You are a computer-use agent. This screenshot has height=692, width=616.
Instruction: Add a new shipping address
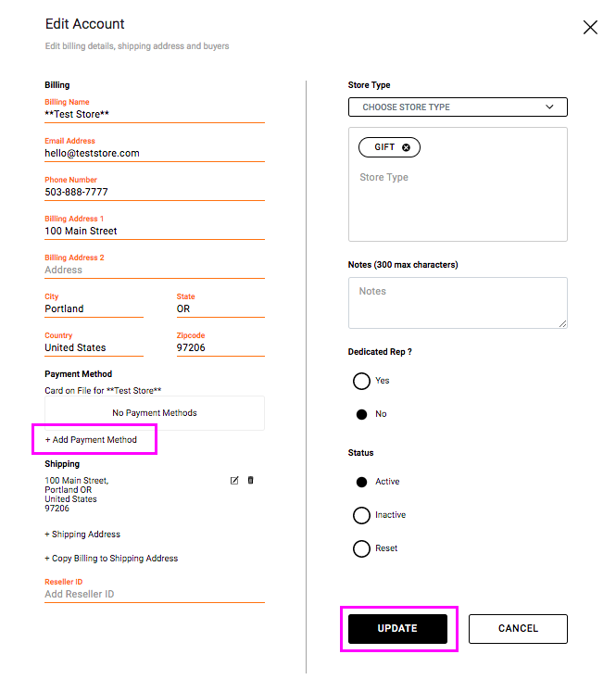[x=82, y=535]
